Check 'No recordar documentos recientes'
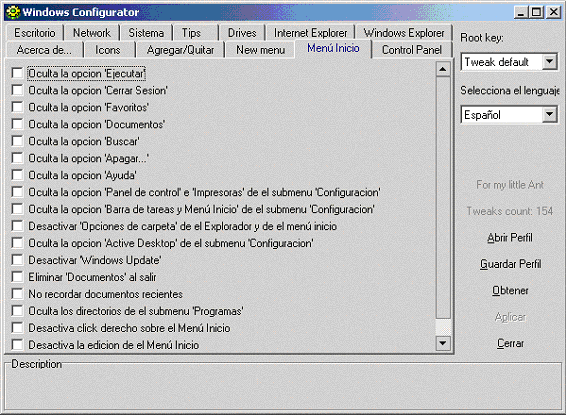This screenshot has width=566, height=415. click(x=17, y=294)
